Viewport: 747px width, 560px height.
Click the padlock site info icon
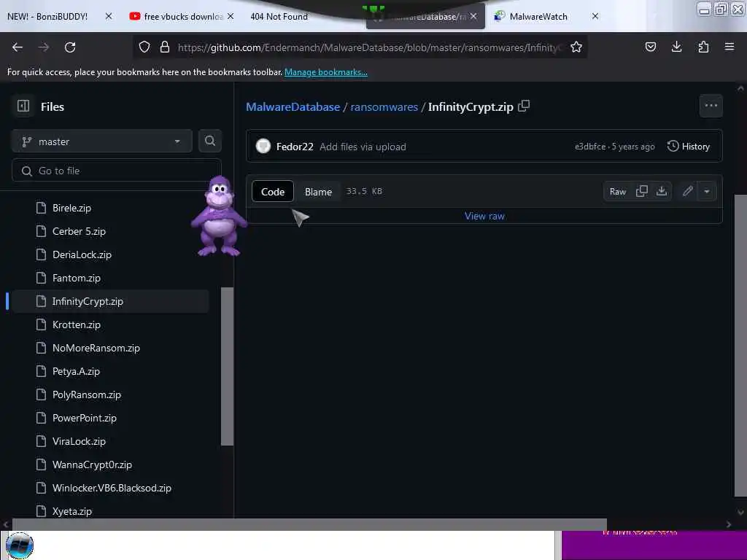[x=165, y=47]
